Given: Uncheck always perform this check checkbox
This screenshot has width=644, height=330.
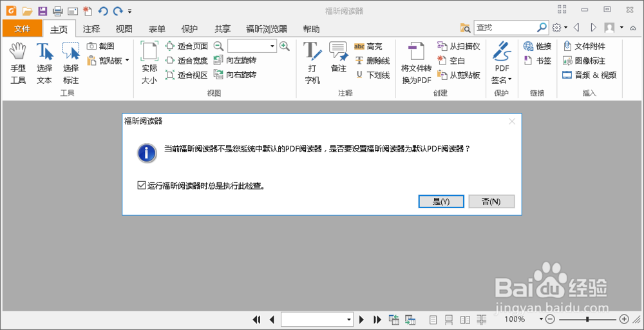Looking at the screenshot, I should [141, 186].
